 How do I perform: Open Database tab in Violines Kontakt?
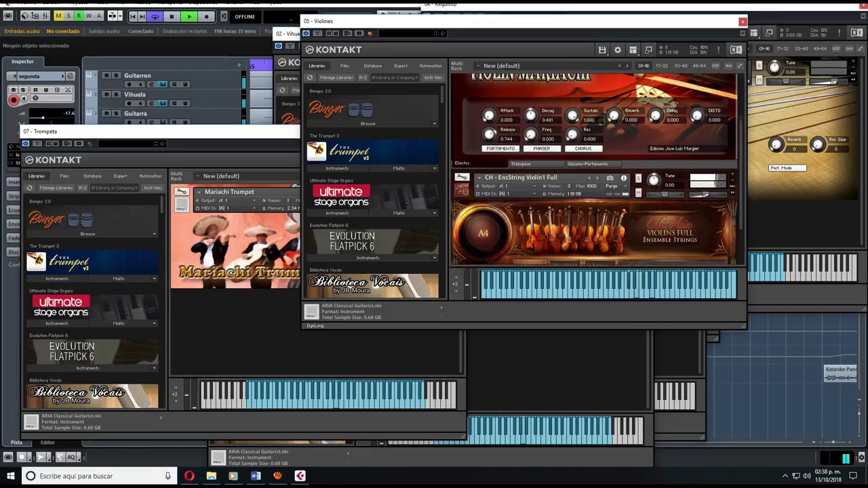click(x=372, y=66)
